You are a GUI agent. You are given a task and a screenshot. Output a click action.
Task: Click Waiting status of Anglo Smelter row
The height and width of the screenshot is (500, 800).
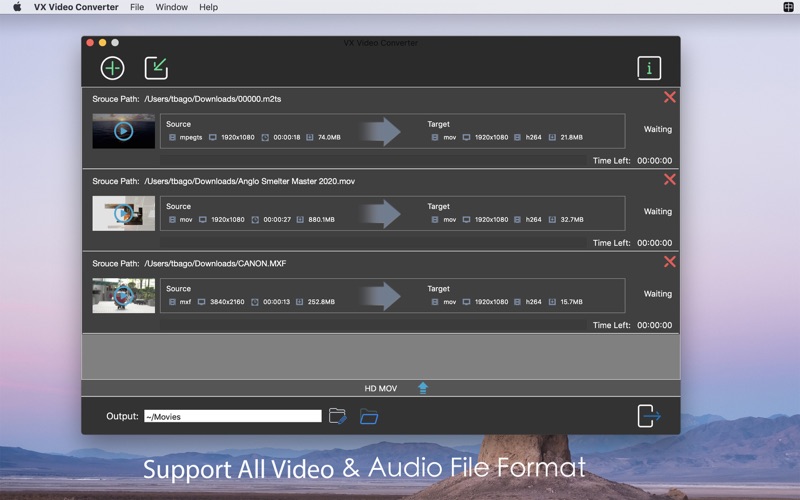(x=658, y=211)
